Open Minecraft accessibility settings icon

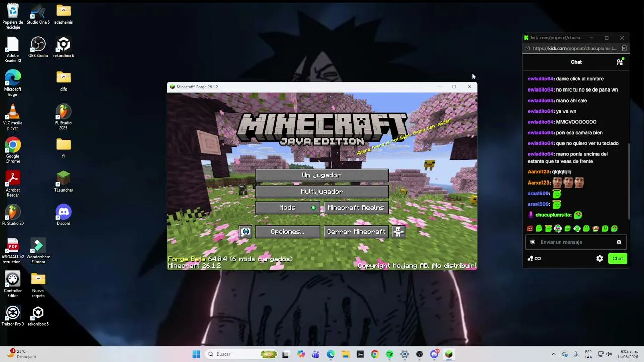[398, 232]
